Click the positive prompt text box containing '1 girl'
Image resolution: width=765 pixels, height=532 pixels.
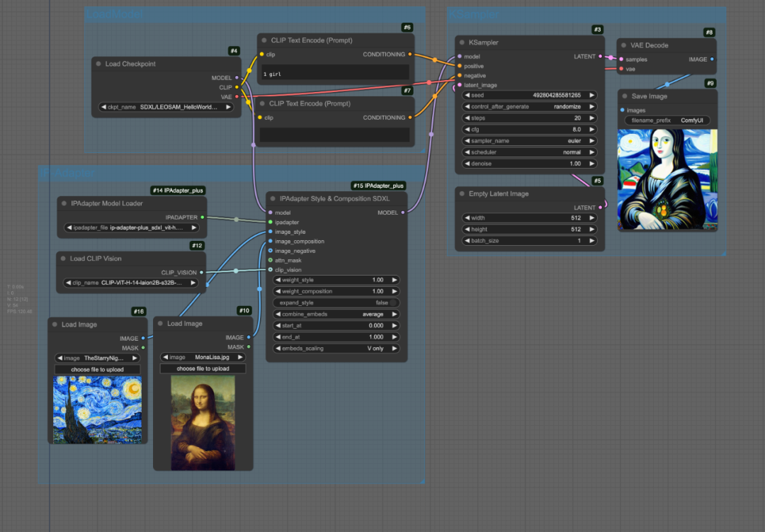336,72
